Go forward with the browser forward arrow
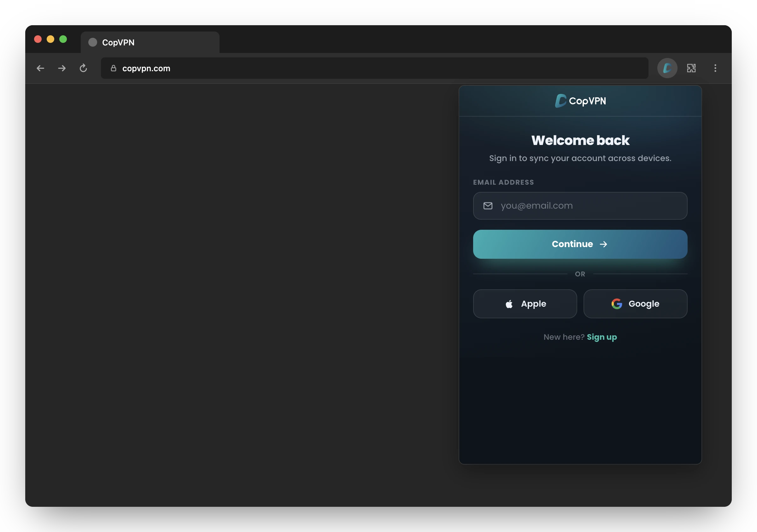The height and width of the screenshot is (532, 757). click(62, 68)
